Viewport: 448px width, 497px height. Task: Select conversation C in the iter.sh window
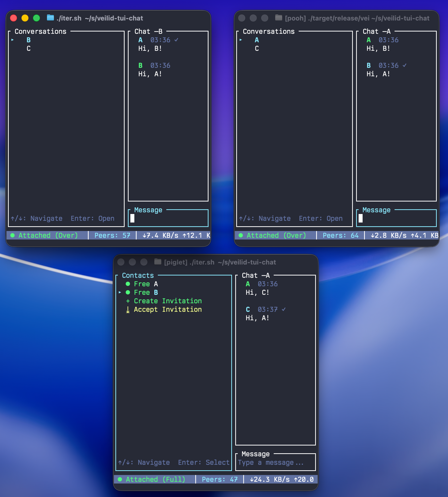tap(29, 48)
